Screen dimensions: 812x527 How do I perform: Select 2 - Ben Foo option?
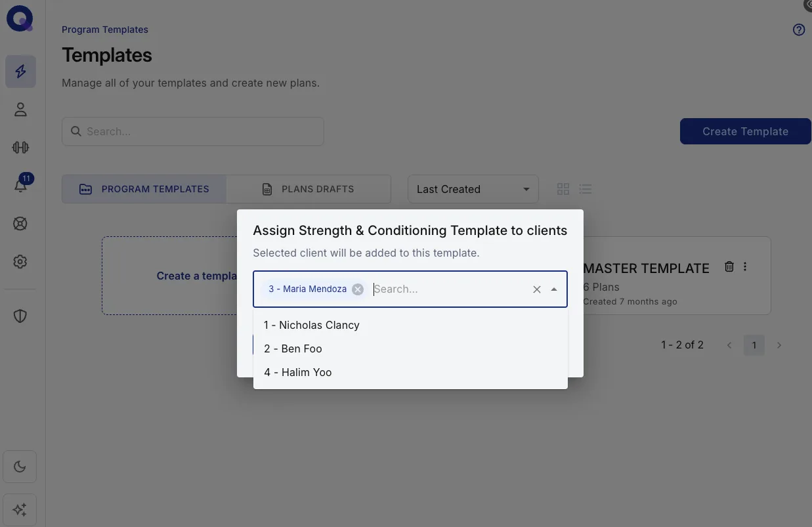pos(410,348)
